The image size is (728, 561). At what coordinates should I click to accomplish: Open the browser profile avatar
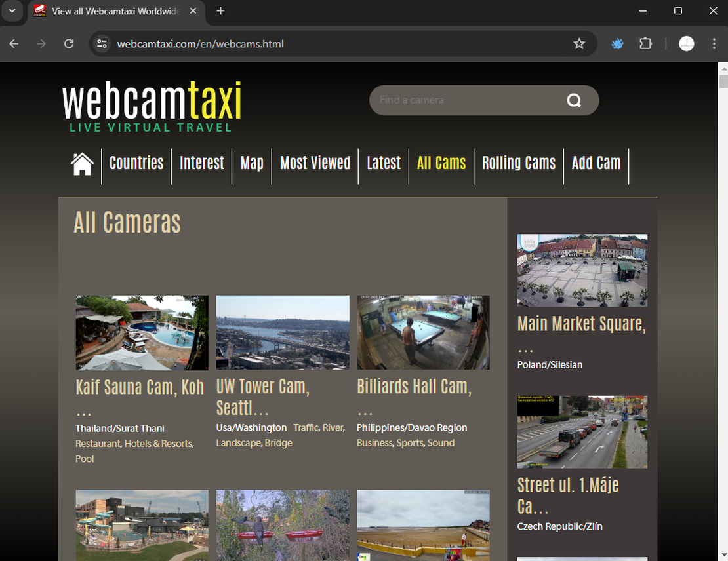coord(686,43)
